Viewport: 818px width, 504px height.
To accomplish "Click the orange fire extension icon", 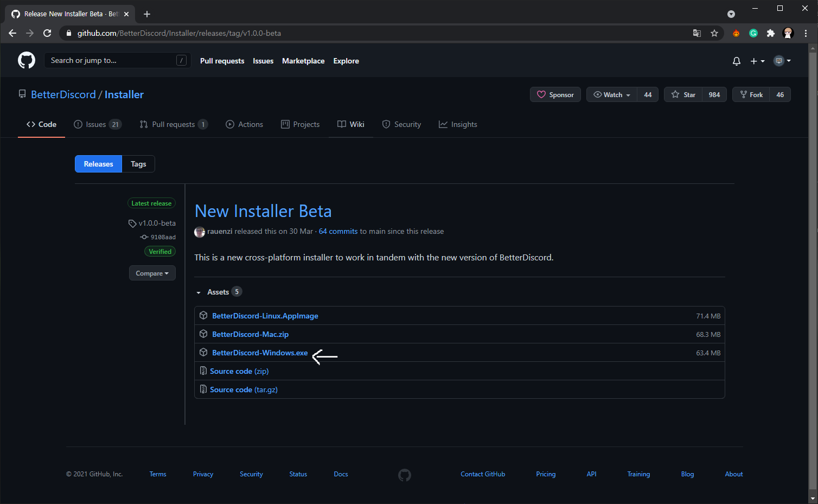I will point(736,33).
